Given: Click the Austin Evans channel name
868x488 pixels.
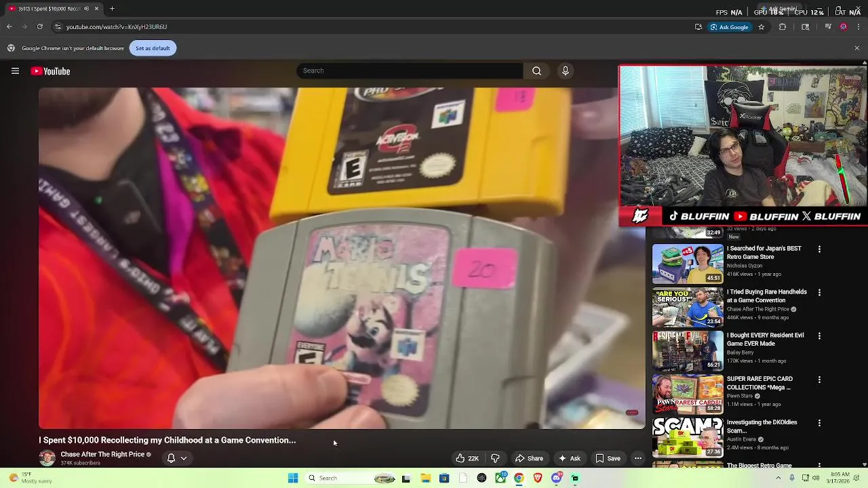Looking at the screenshot, I should tap(741, 439).
